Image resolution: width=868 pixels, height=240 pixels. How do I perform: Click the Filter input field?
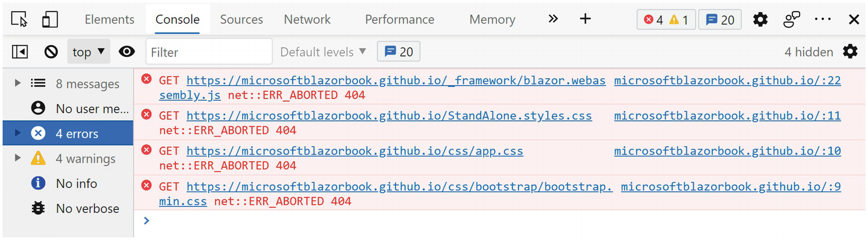pos(209,52)
